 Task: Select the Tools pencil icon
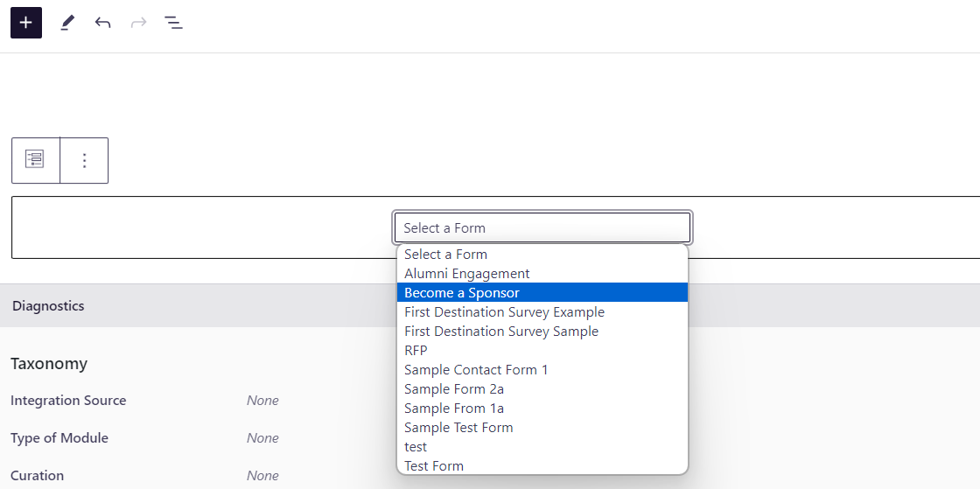click(67, 23)
